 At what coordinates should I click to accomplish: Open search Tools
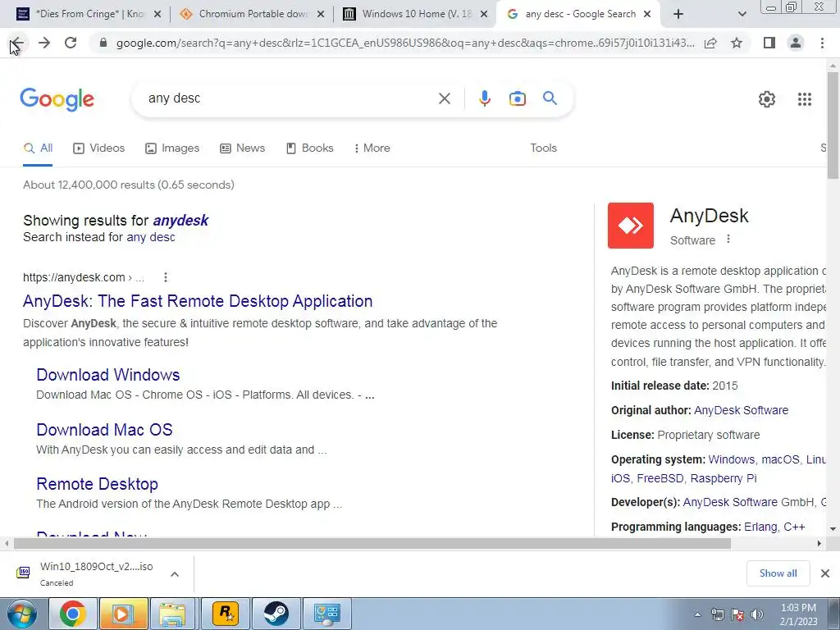point(543,148)
